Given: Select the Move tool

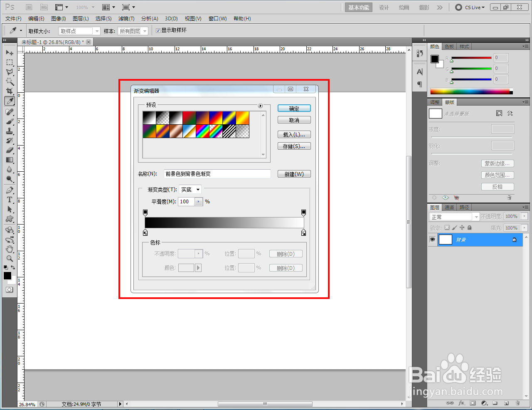Looking at the screenshot, I should pyautogui.click(x=10, y=53).
